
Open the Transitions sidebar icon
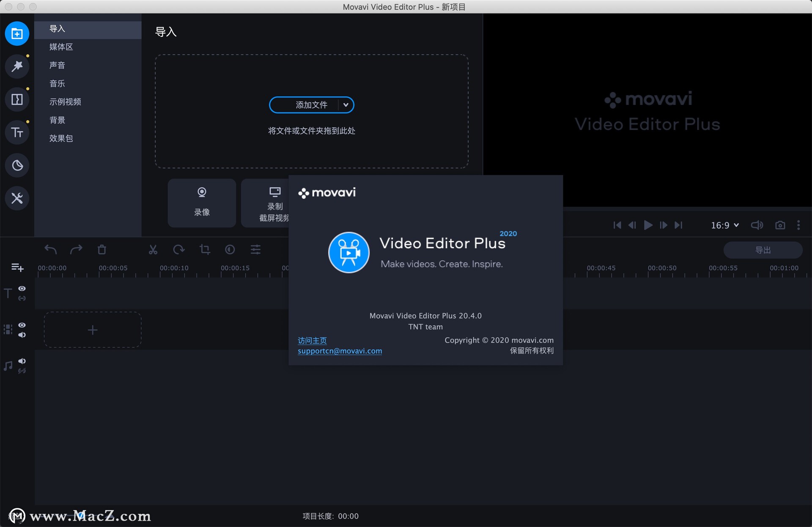click(x=17, y=99)
